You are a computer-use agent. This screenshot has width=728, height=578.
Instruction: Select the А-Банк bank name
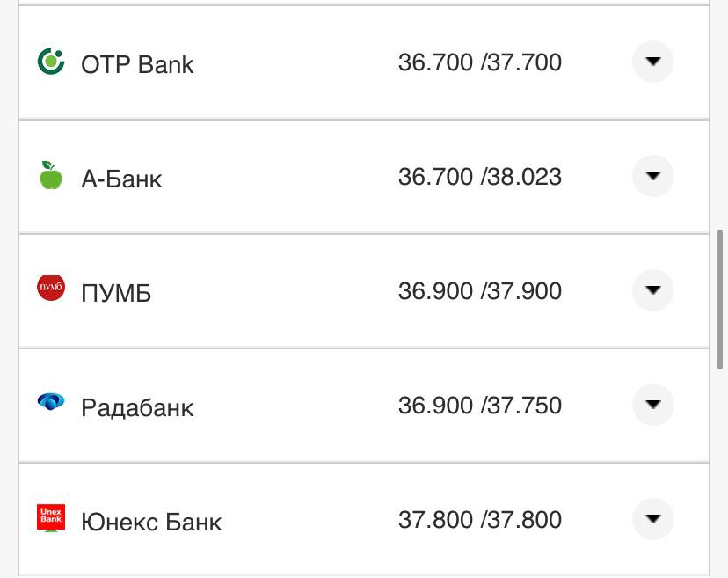pos(121,179)
